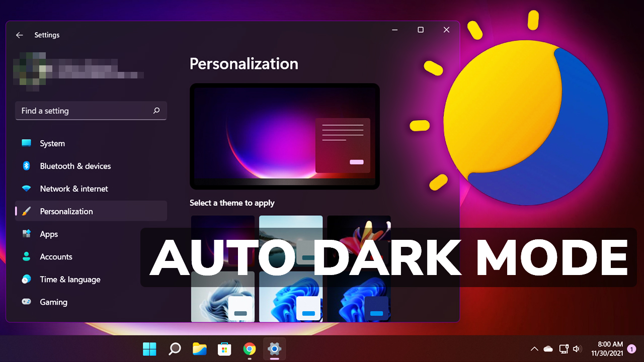The width and height of the screenshot is (644, 362).
Task: Click the OneDrive cloud icon in system tray
Action: (x=548, y=348)
